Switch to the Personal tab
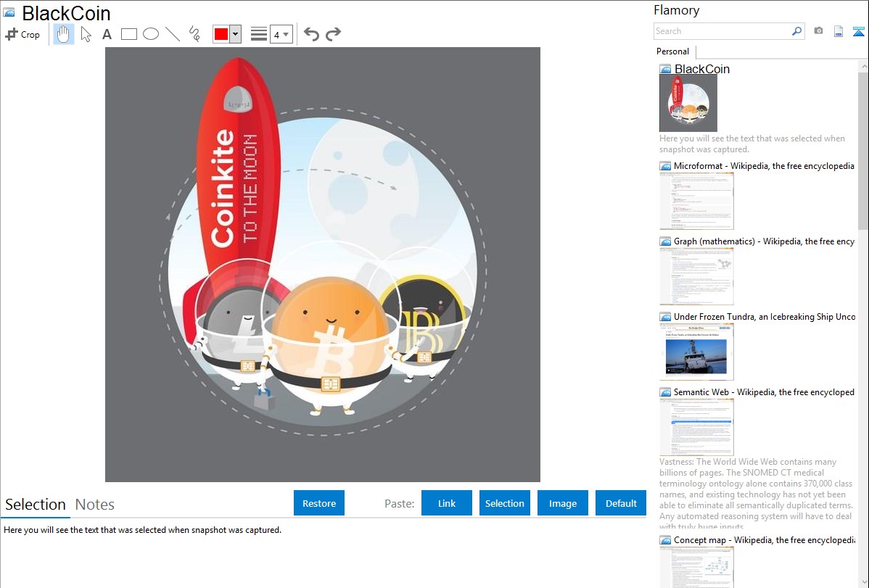Viewport: 869px width, 588px height. click(673, 51)
